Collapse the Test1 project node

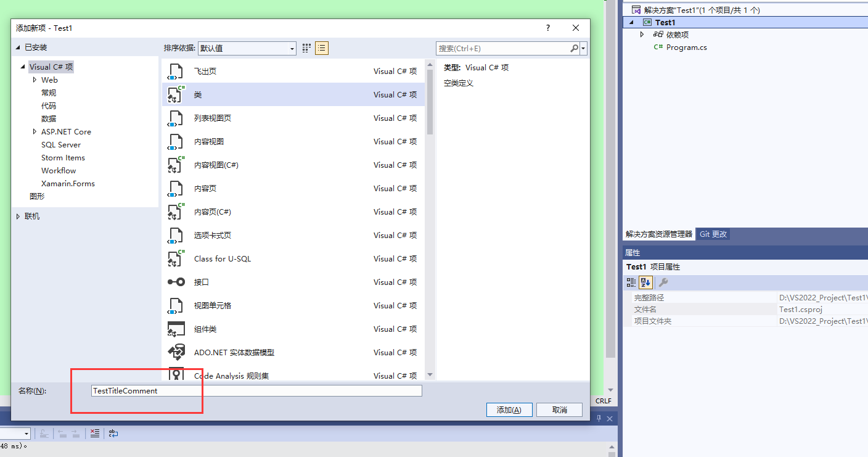tap(631, 22)
